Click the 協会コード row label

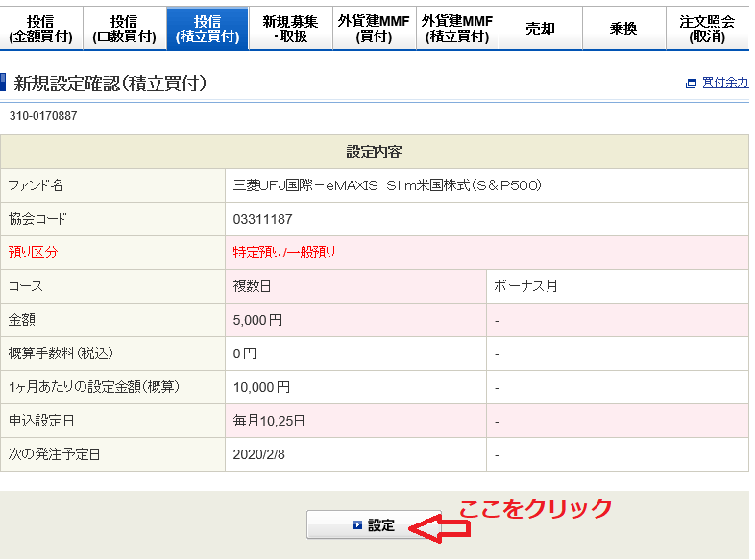[x=37, y=219]
